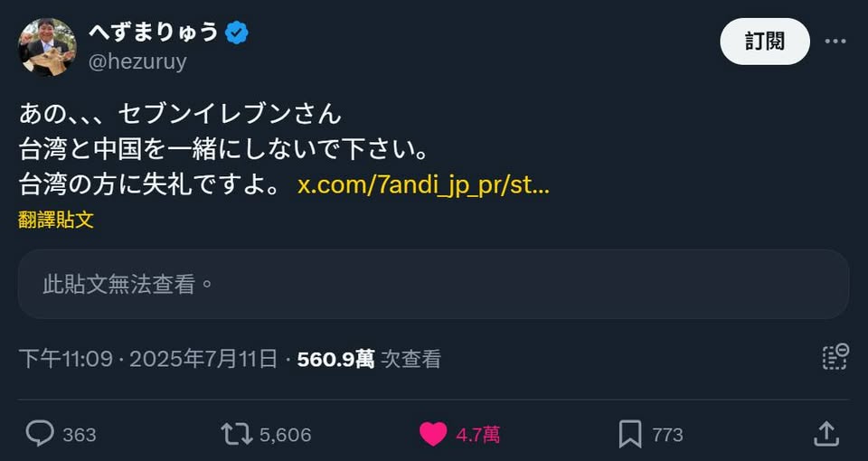Screen dimensions: 868x461
Task: Click the icon right of the view count
Action: tap(835, 356)
